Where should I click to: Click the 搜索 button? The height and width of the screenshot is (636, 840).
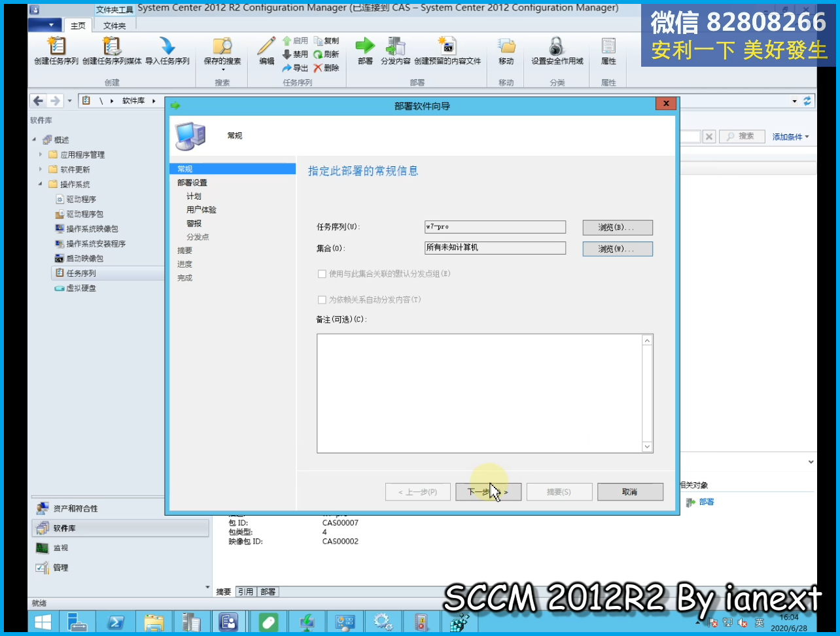[x=742, y=136]
